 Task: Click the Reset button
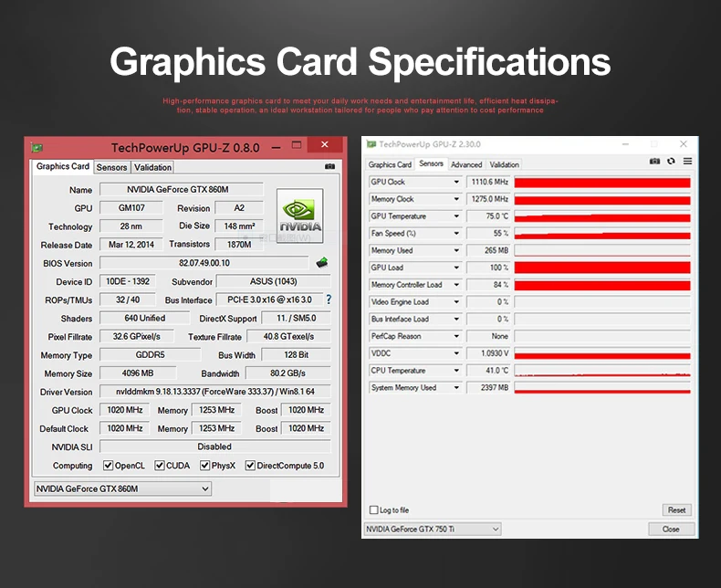click(676, 509)
